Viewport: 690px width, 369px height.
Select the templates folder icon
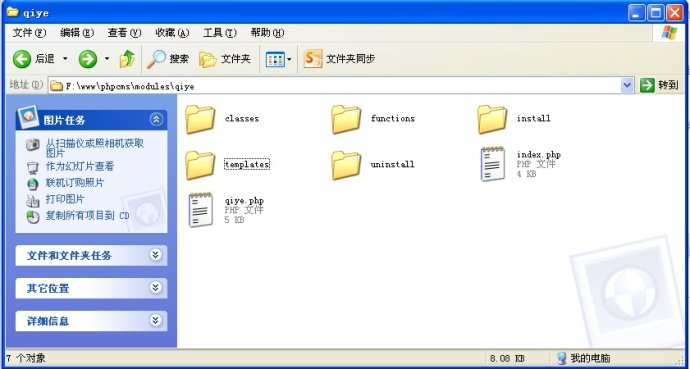tap(200, 165)
